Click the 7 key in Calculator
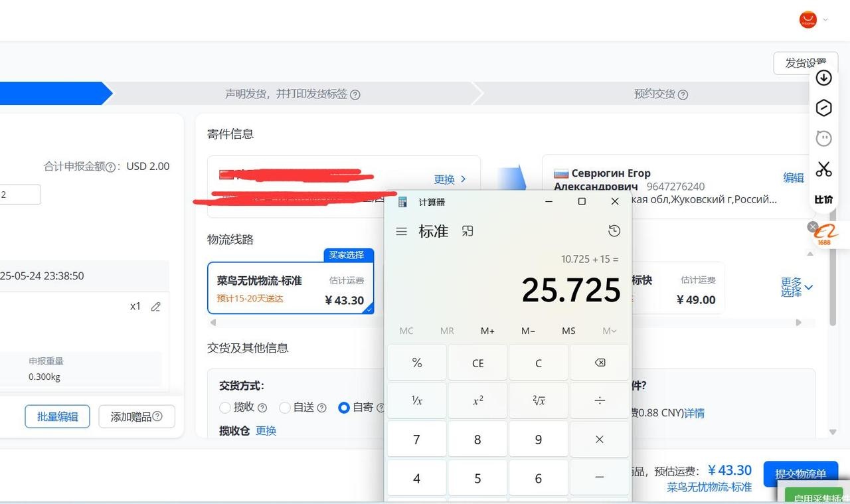 (x=417, y=439)
